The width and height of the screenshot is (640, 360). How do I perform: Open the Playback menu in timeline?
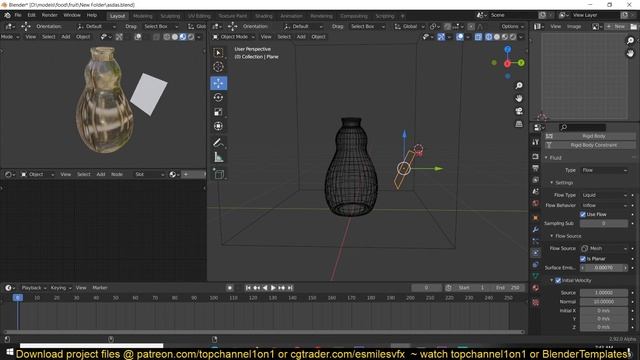[33, 288]
